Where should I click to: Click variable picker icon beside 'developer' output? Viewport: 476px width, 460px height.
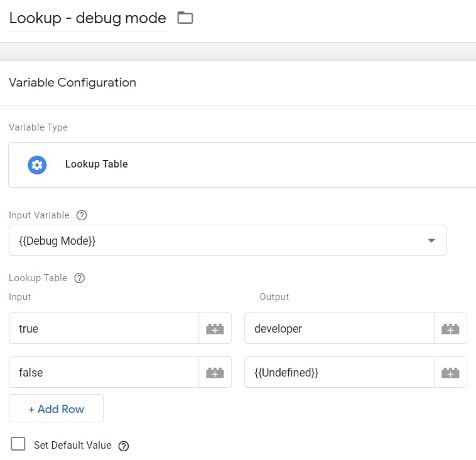pos(450,329)
